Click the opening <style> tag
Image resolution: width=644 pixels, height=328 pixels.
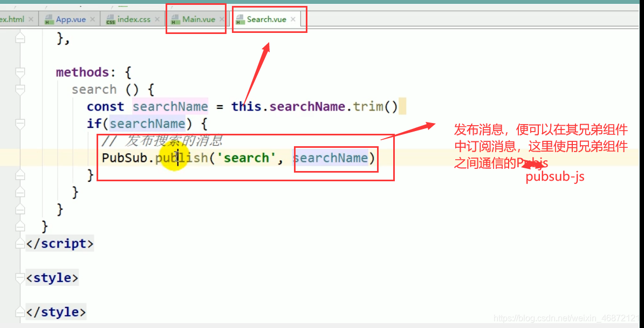(x=52, y=278)
